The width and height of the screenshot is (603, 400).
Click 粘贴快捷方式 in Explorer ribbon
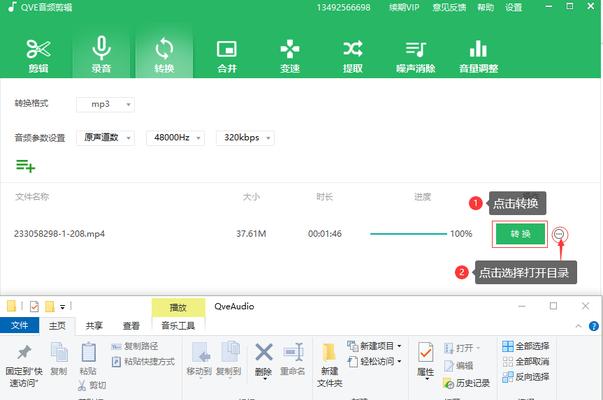point(143,362)
